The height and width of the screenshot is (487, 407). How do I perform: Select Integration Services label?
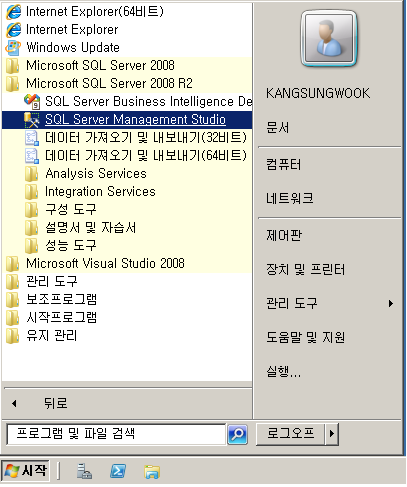[x=100, y=192]
